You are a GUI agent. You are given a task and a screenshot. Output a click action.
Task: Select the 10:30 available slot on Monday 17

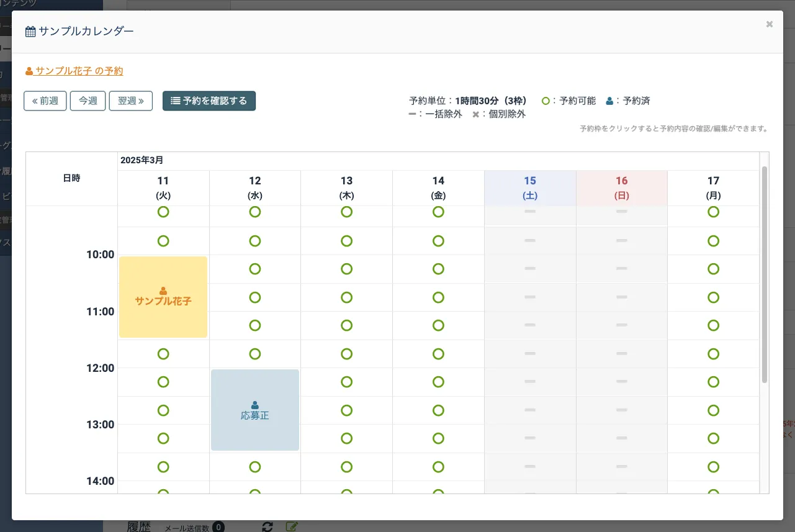(713, 297)
